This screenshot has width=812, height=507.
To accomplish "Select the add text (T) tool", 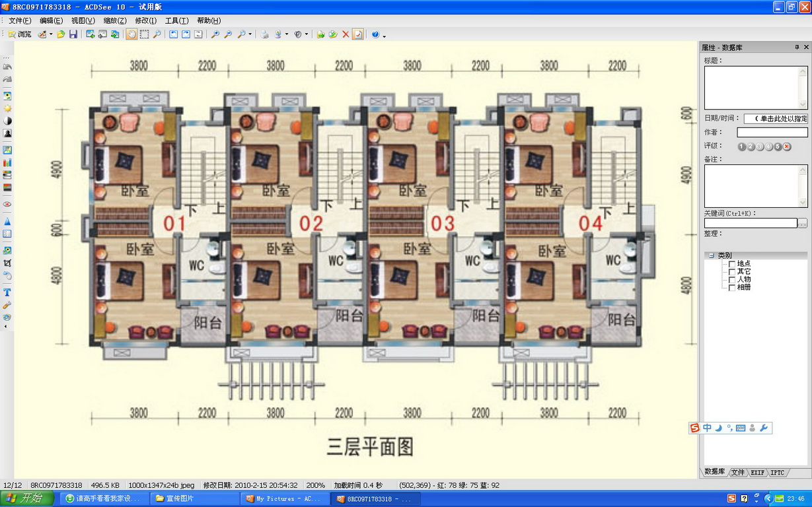I will coord(7,292).
